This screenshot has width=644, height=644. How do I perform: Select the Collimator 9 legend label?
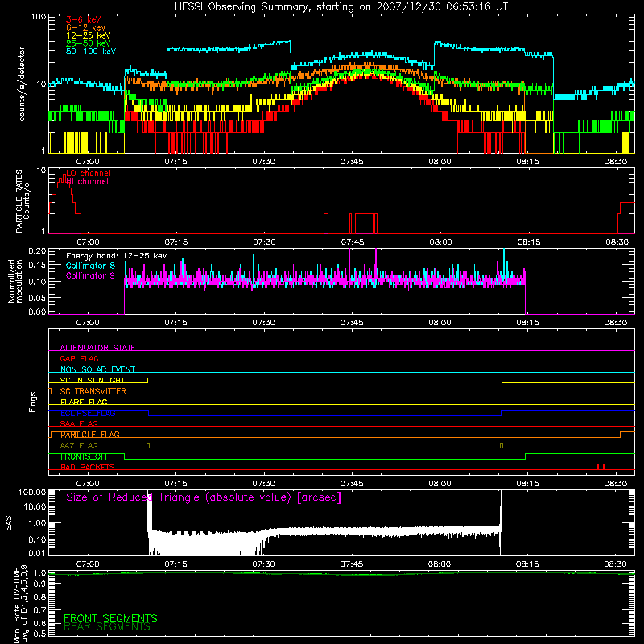click(x=90, y=275)
